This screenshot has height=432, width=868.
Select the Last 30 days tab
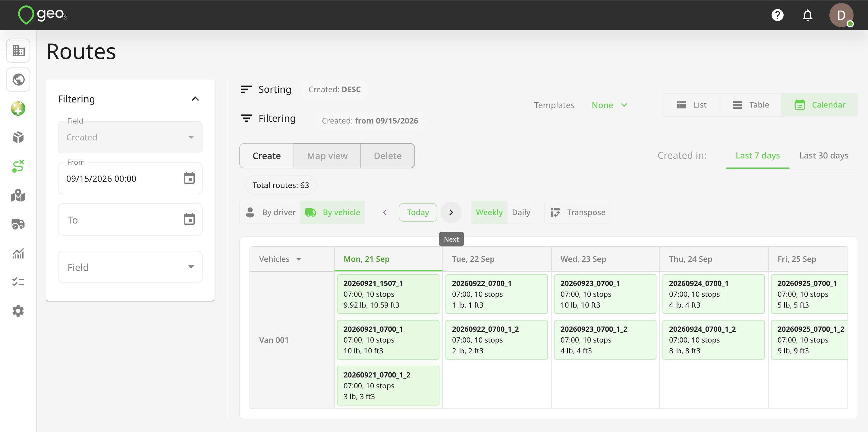(823, 155)
